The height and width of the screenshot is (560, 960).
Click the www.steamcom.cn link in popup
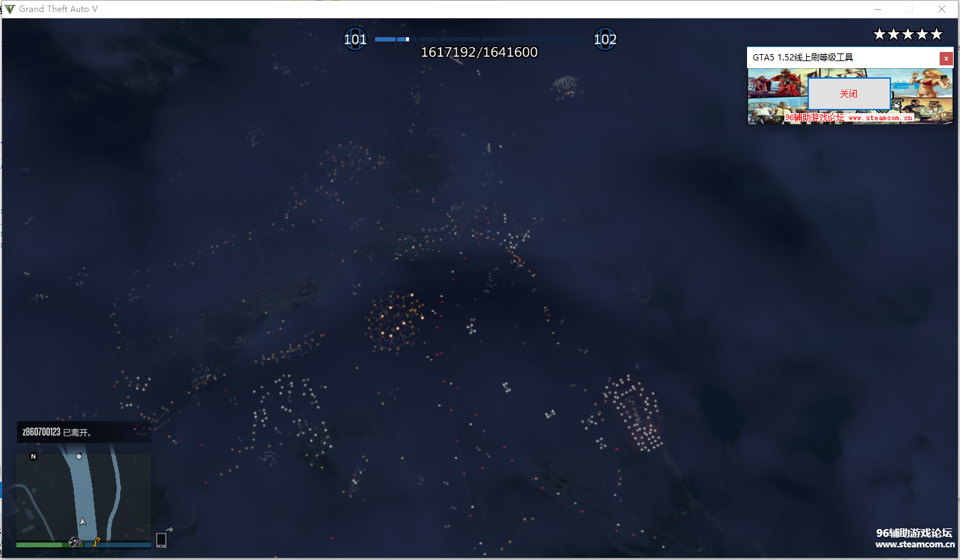pyautogui.click(x=881, y=118)
